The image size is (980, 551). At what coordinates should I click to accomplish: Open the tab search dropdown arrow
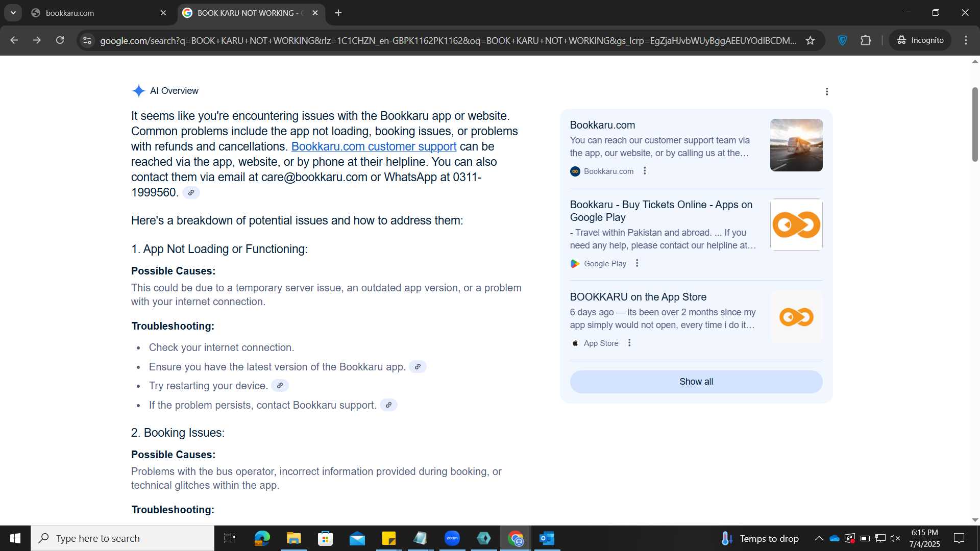point(13,13)
